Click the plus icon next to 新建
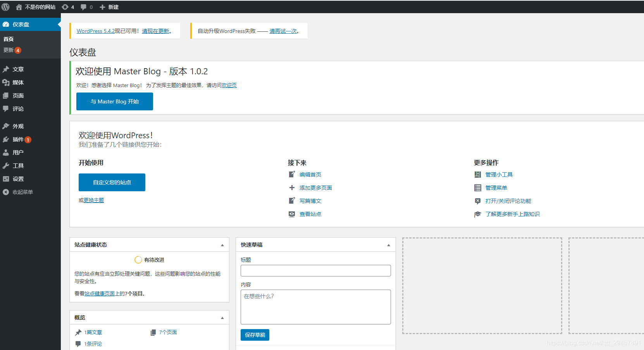644x350 pixels. point(102,7)
